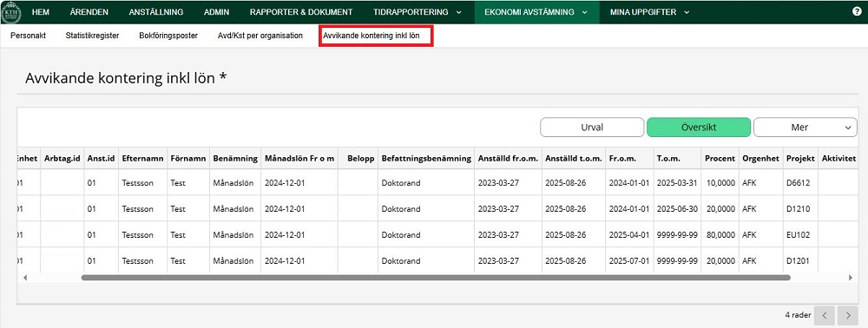
Task: Expand Ekonomi Avstämning menu
Action: pos(536,11)
